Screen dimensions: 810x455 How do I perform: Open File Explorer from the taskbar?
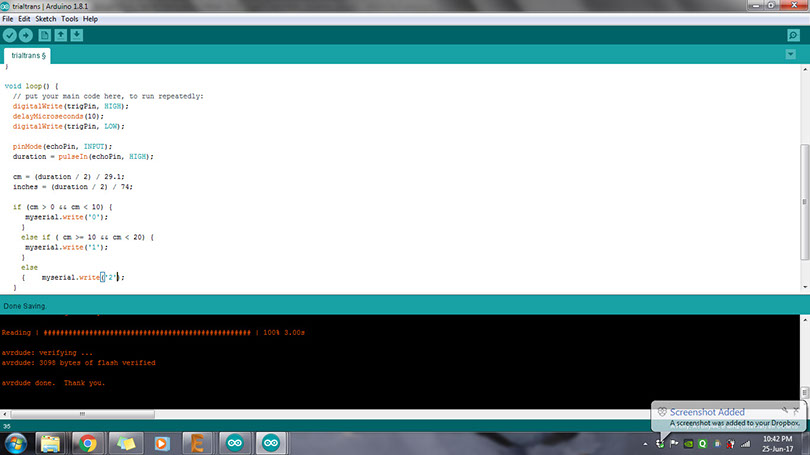[x=50, y=444]
